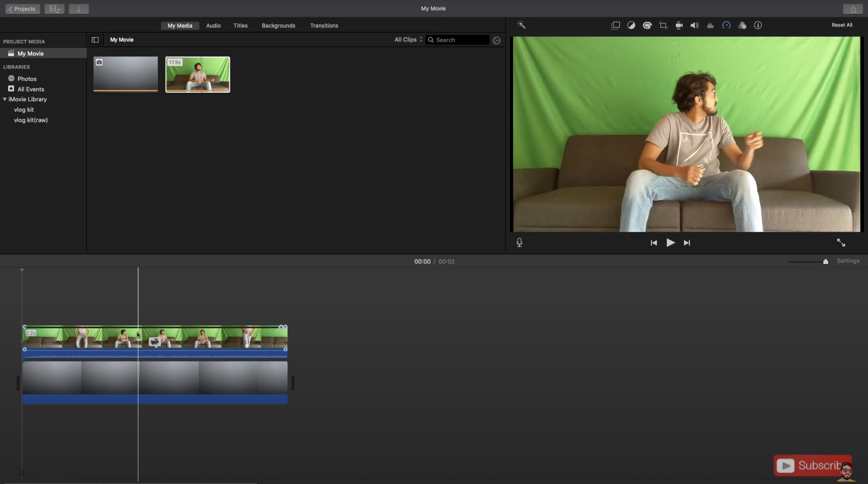
Task: Switch to the Backgrounds tab
Action: coord(278,25)
